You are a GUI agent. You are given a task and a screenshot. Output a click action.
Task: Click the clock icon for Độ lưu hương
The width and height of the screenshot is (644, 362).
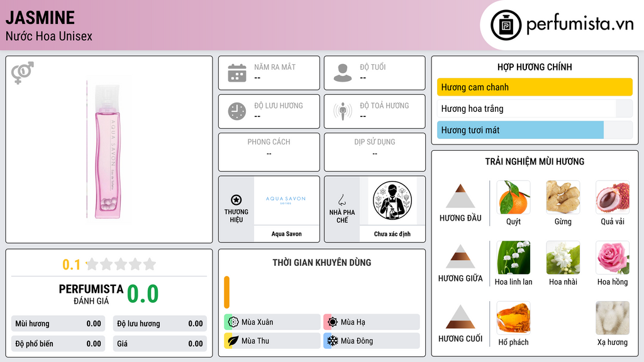[x=237, y=111]
